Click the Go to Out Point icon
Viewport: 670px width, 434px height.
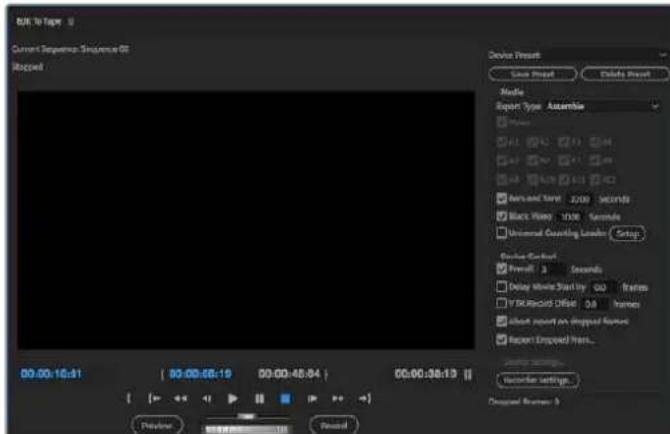click(364, 399)
